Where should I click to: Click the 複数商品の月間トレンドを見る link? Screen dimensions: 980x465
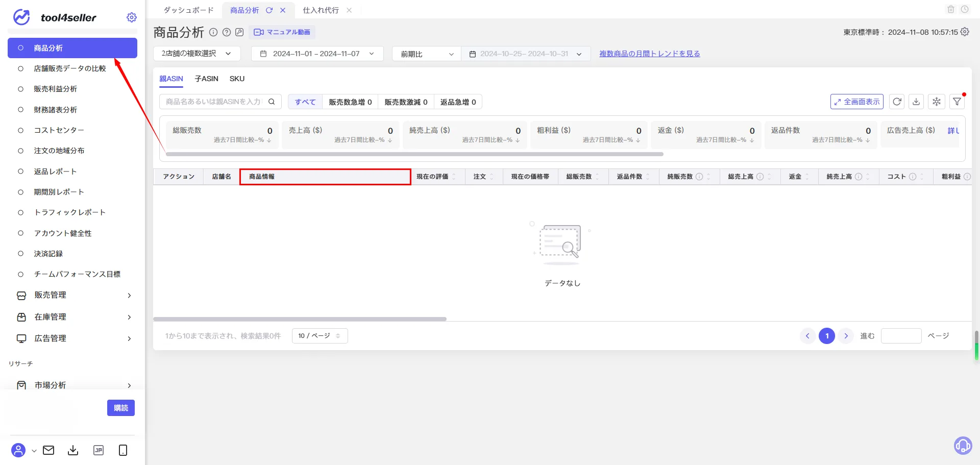pos(649,54)
